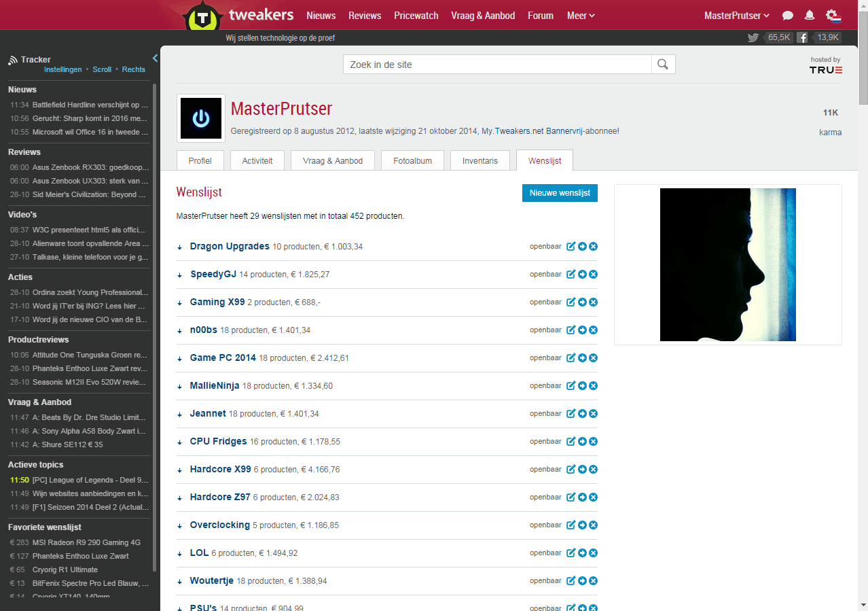This screenshot has width=868, height=611.
Task: Click arrow icon for Game PC 2014
Action: 582,357
